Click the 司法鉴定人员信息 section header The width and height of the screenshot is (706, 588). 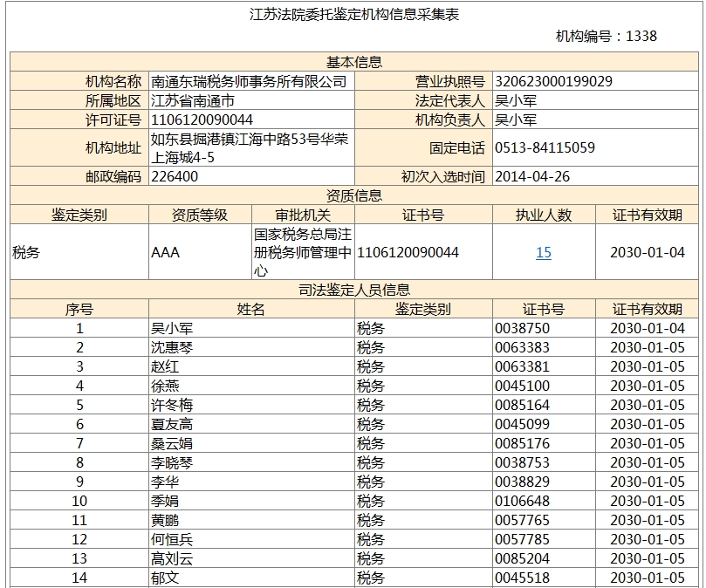354,290
